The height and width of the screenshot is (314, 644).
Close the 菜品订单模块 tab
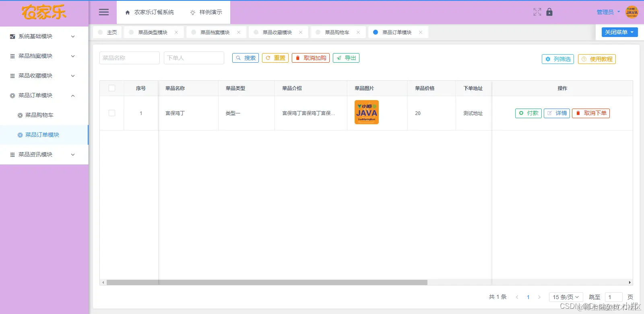click(421, 32)
